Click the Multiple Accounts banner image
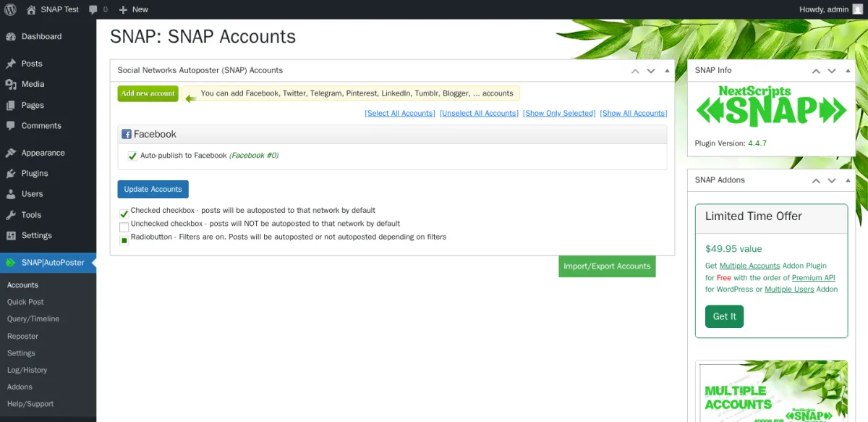 pyautogui.click(x=773, y=392)
